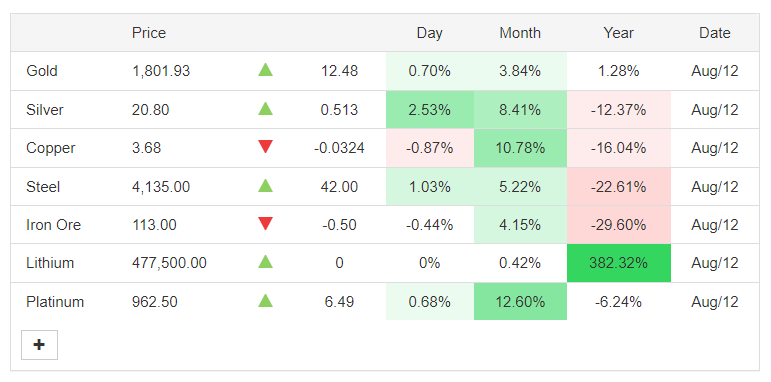Click the green up arrow for Gold

click(265, 70)
